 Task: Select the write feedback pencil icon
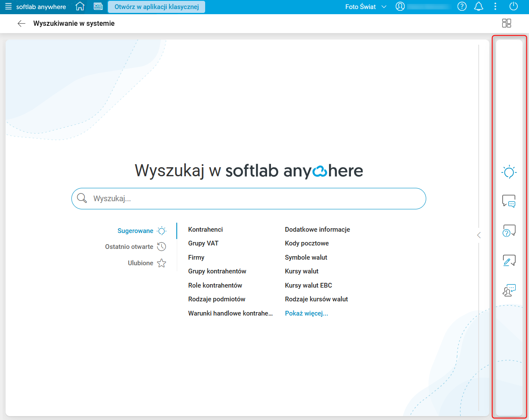click(x=509, y=260)
